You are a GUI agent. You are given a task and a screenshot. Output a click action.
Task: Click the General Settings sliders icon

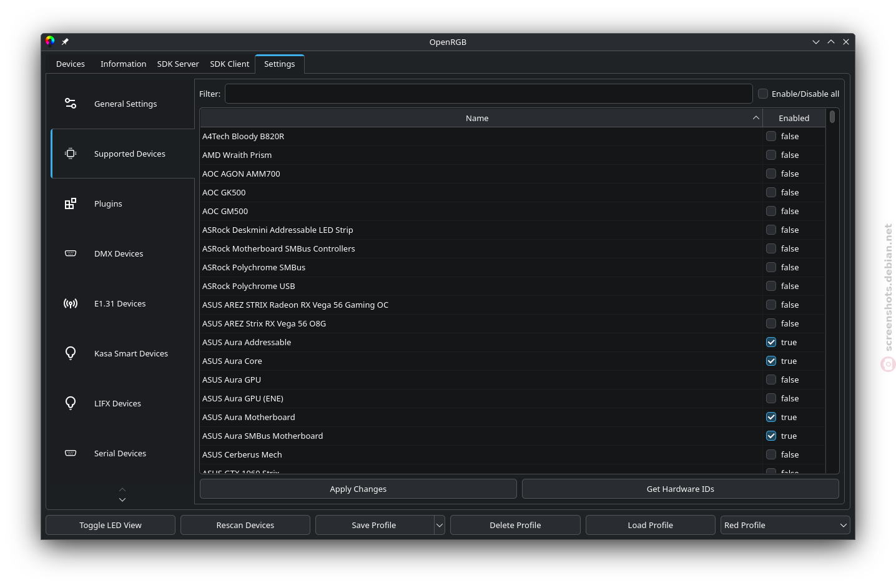click(71, 104)
